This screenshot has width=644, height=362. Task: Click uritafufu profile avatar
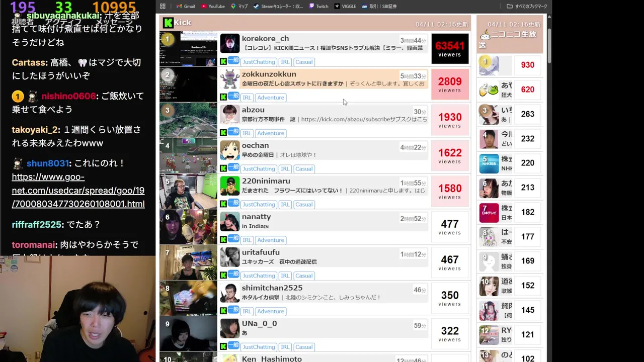pyautogui.click(x=230, y=258)
